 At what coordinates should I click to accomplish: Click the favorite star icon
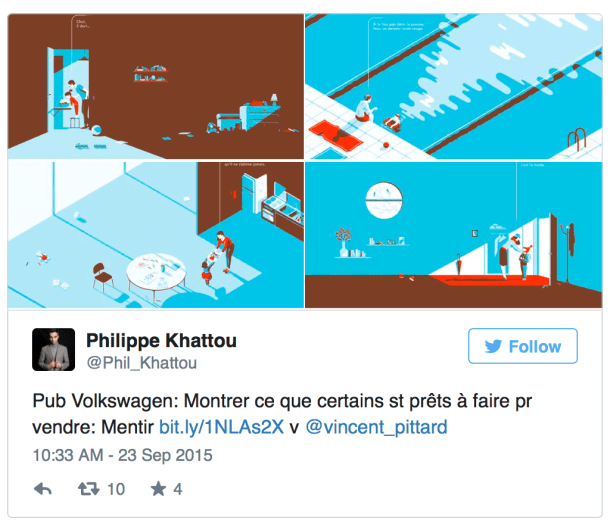click(x=158, y=489)
